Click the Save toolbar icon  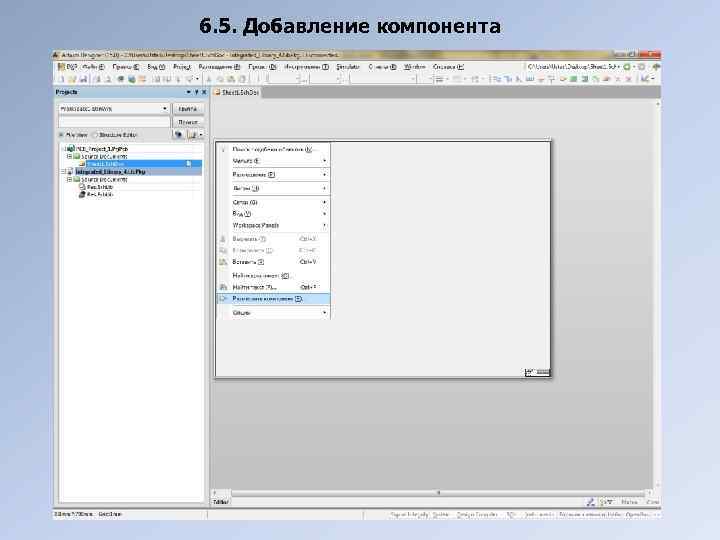point(83,79)
